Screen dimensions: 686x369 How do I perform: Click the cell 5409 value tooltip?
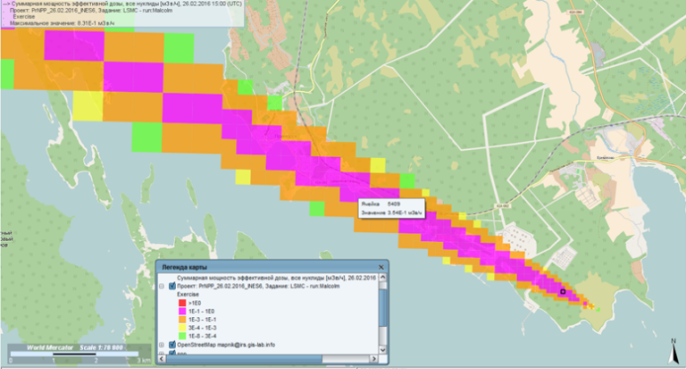pyautogui.click(x=392, y=208)
